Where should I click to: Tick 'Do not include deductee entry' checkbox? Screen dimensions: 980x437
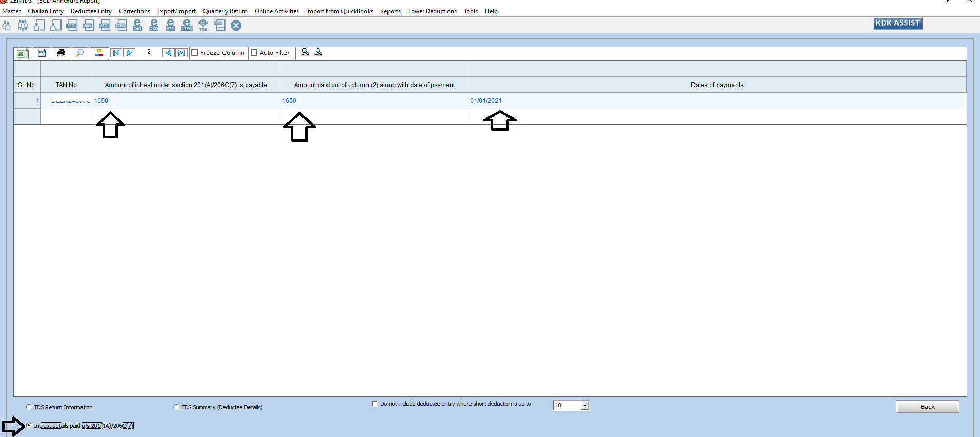(375, 404)
